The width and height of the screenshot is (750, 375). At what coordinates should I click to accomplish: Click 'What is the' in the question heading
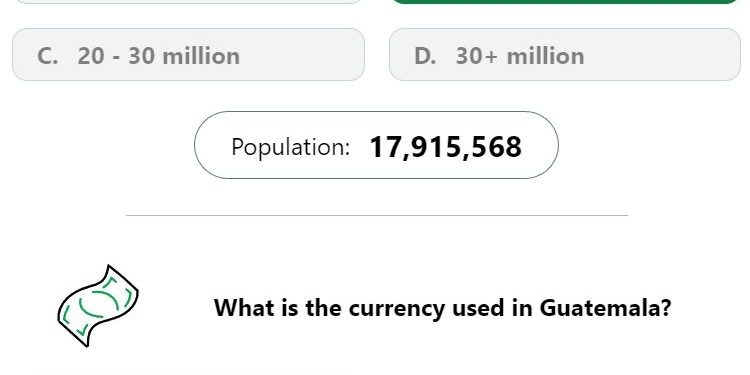[279, 308]
